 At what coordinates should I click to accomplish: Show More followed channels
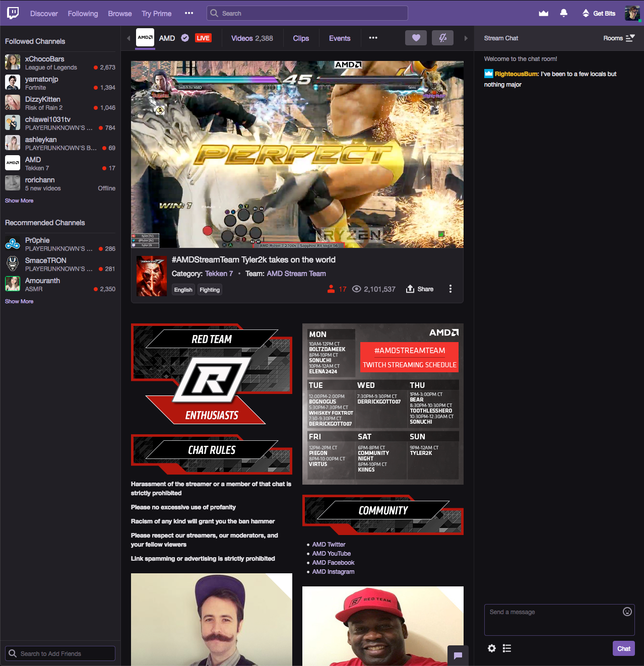tap(19, 201)
